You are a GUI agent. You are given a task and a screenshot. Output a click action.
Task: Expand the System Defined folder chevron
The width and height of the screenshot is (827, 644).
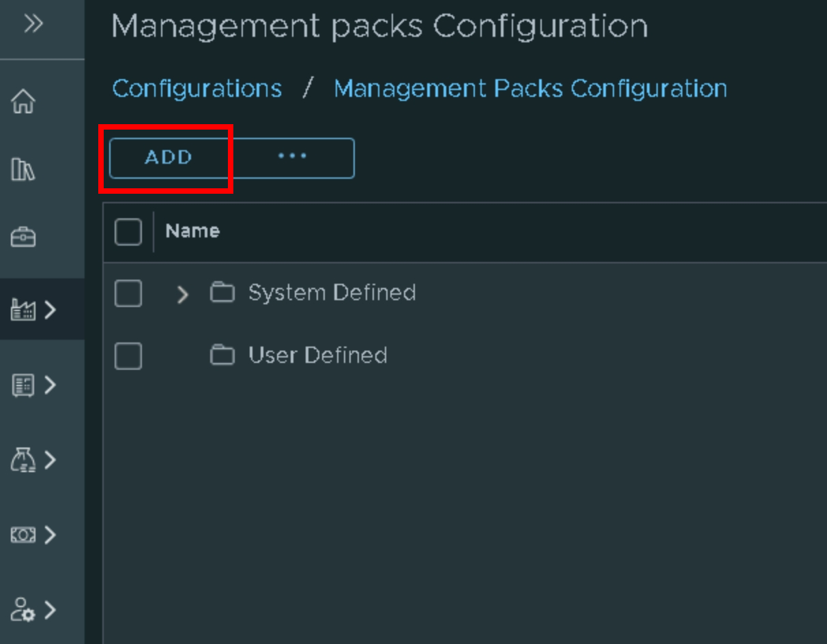[x=182, y=294]
